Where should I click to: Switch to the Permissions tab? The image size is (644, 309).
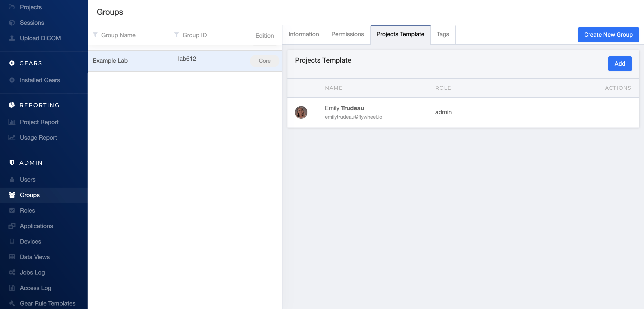[348, 34]
